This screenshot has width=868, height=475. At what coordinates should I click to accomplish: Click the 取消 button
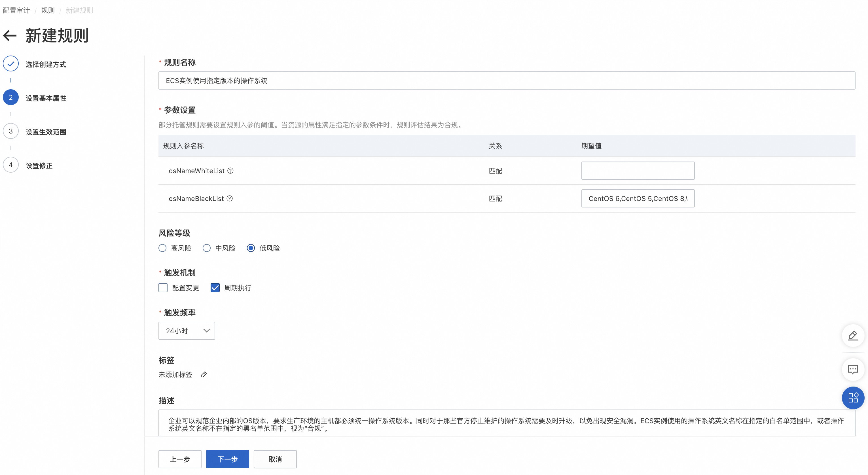click(275, 459)
